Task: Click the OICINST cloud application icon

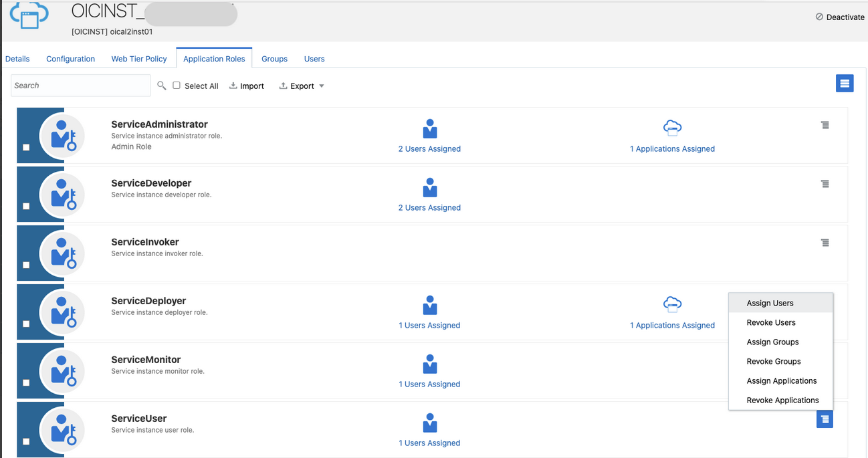Action: click(29, 14)
